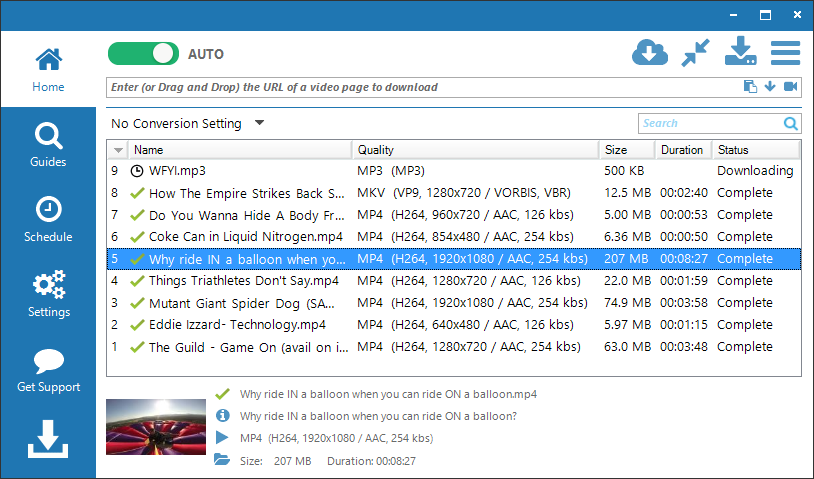Open the list column dropdown arrow beside Name
Image resolution: width=814 pixels, height=479 pixels.
pos(118,150)
